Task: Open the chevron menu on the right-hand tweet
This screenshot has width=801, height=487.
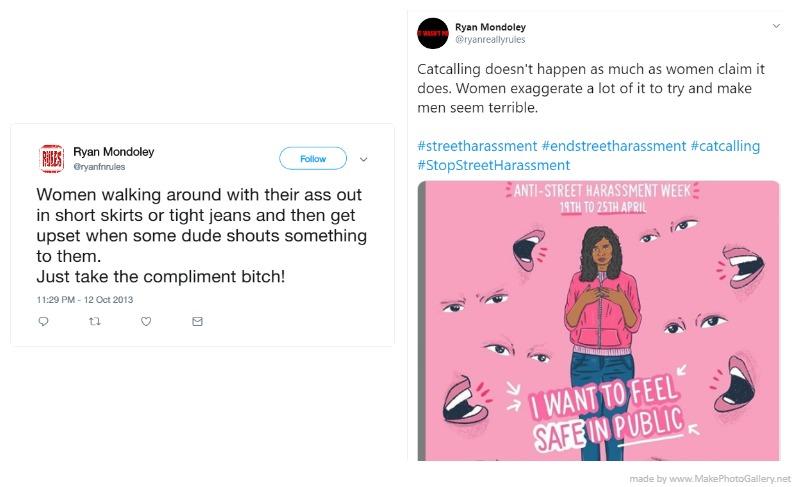Action: [x=776, y=26]
